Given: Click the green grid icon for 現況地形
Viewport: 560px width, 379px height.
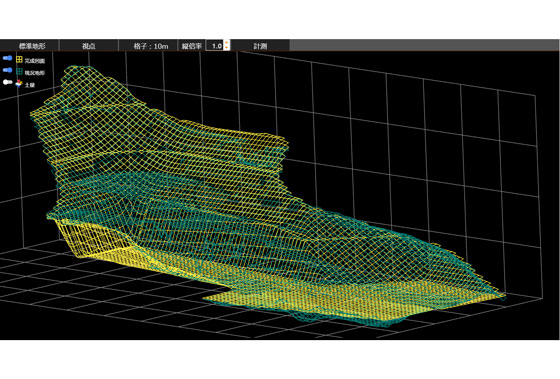Looking at the screenshot, I should pos(19,71).
